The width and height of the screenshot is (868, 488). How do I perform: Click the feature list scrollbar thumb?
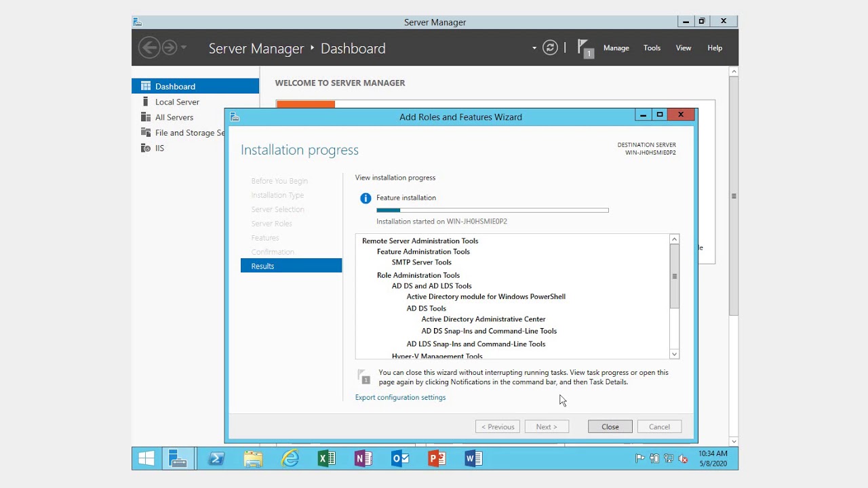tap(674, 276)
